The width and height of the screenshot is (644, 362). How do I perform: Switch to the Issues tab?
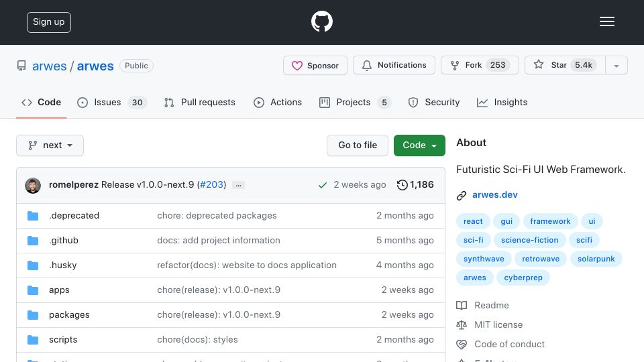tap(112, 102)
